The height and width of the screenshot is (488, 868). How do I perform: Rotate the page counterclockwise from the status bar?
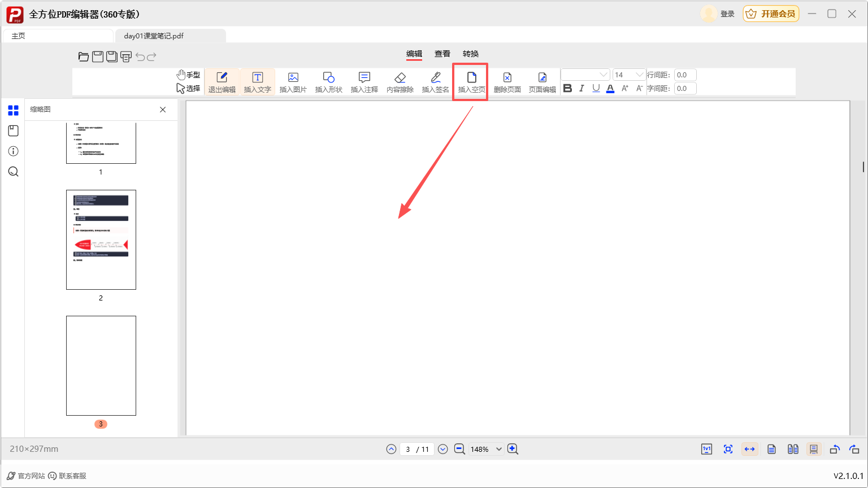[x=834, y=450]
